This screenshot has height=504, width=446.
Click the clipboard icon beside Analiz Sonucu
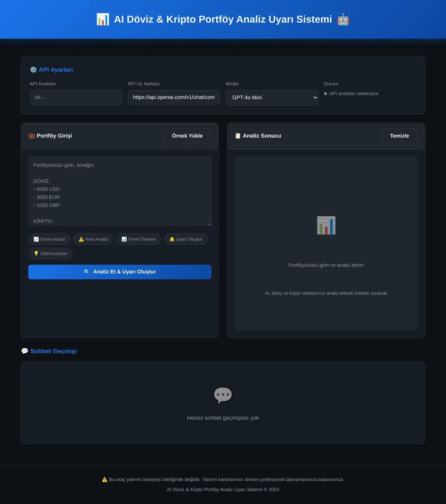pos(238,136)
